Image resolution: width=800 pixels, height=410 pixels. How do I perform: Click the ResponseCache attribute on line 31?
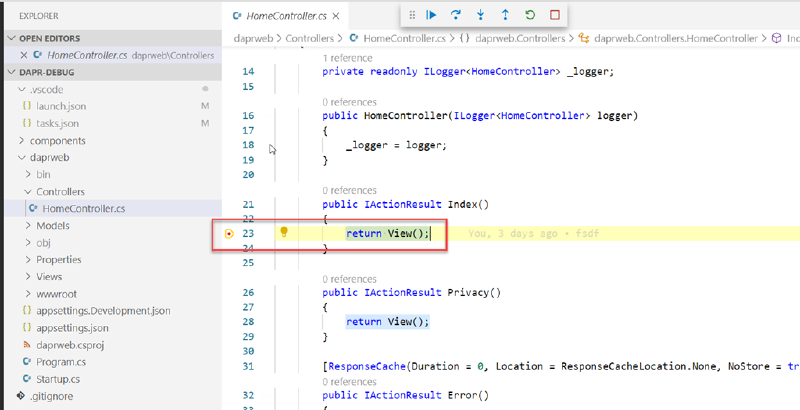368,366
